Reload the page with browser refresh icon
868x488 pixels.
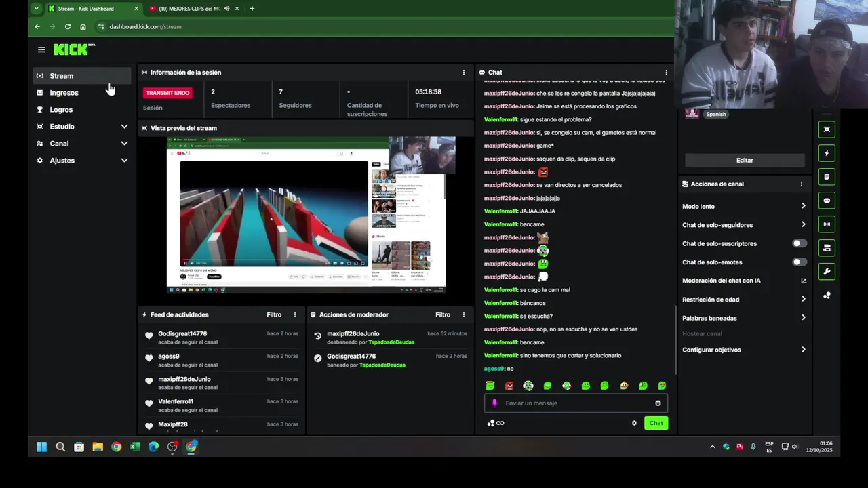click(68, 26)
